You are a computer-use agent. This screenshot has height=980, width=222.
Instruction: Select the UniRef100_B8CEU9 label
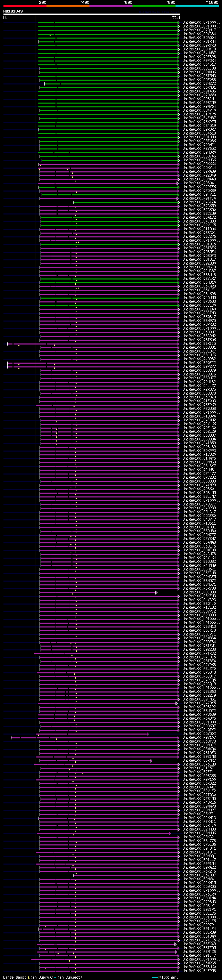[x=199, y=213]
